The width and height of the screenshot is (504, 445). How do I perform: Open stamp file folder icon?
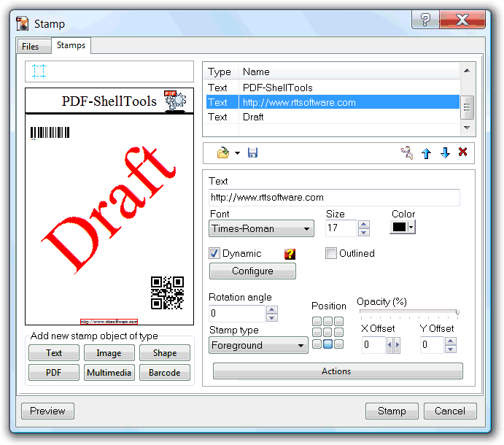222,152
